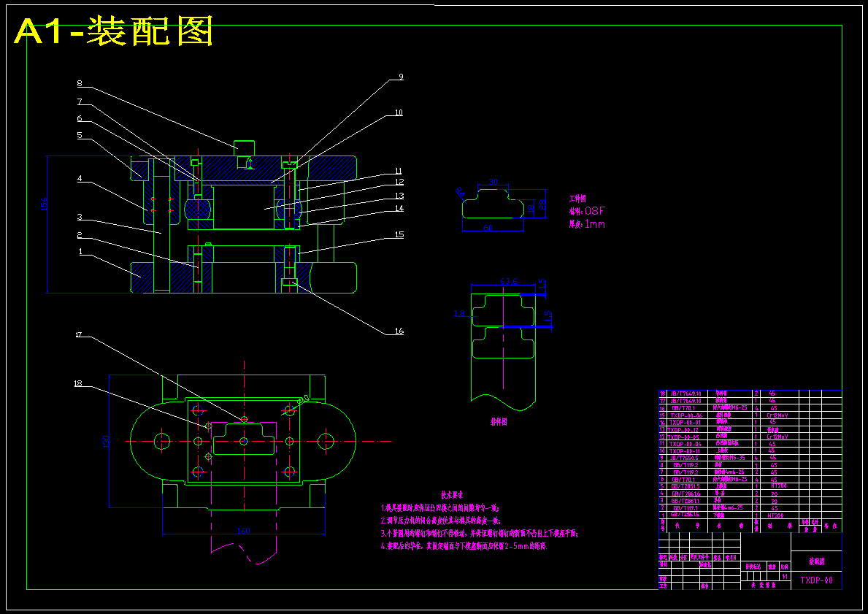868x614 pixels.
Task: Click the "技术要求" heading
Action: point(452,494)
